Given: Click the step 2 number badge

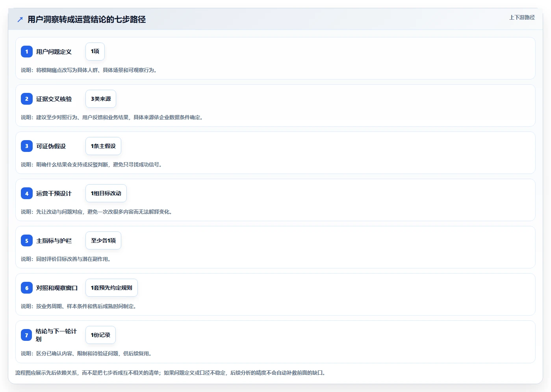Looking at the screenshot, I should (27, 99).
